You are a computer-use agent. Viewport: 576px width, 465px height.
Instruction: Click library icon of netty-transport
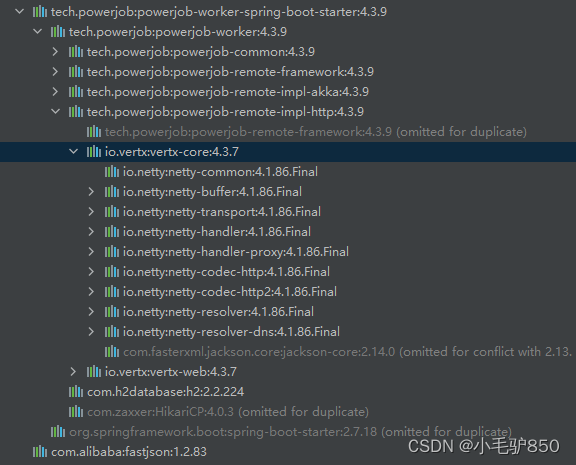112,212
